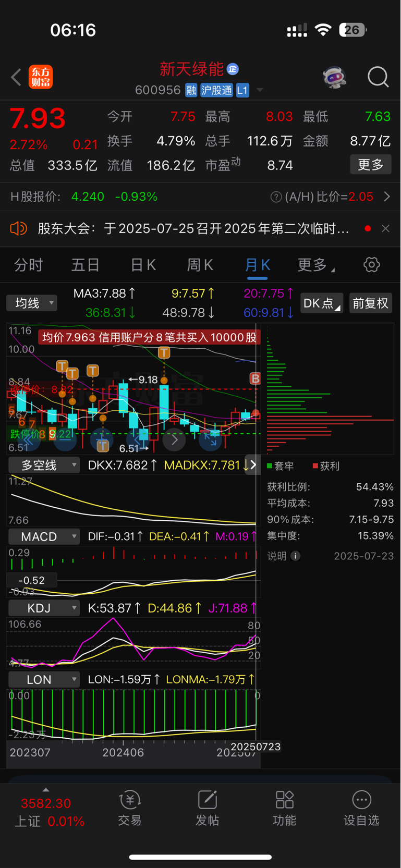Tap the T marker above the 9.18 candle
Viewport: 401px width, 868px height.
point(164,353)
